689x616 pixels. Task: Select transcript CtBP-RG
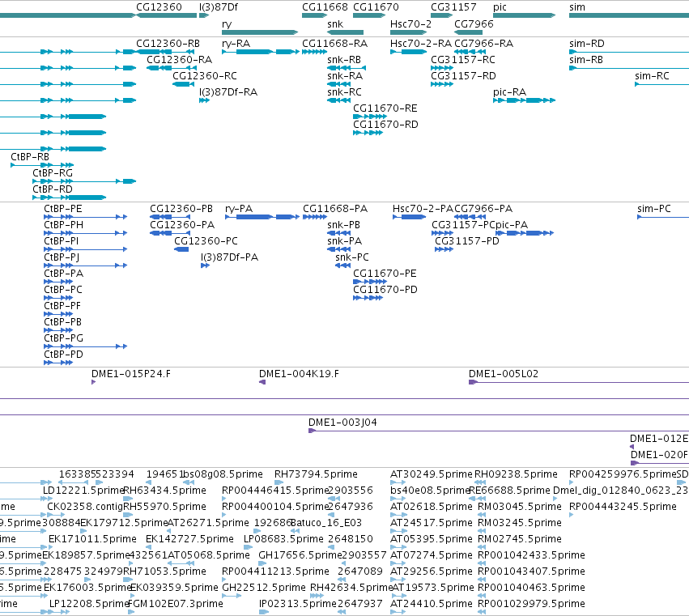tap(53, 173)
